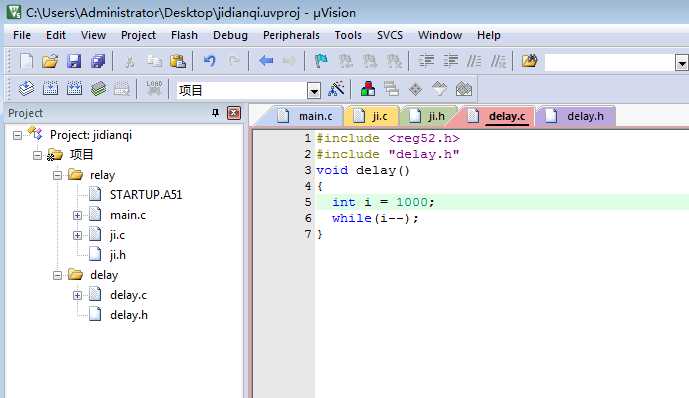Open the SVCS menu
689x398 pixels.
pyautogui.click(x=390, y=35)
